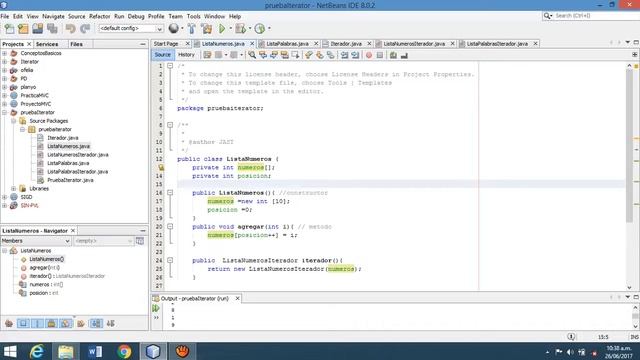Viewport: 640px width, 360px height.
Task: Toggle Sort by Name in Navigator
Action: (x=96, y=324)
